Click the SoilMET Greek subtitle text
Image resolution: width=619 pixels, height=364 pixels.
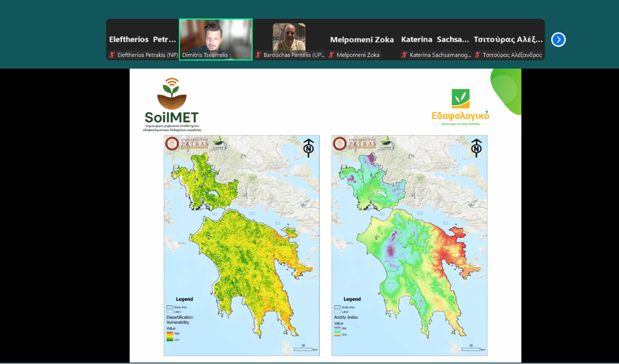click(172, 128)
